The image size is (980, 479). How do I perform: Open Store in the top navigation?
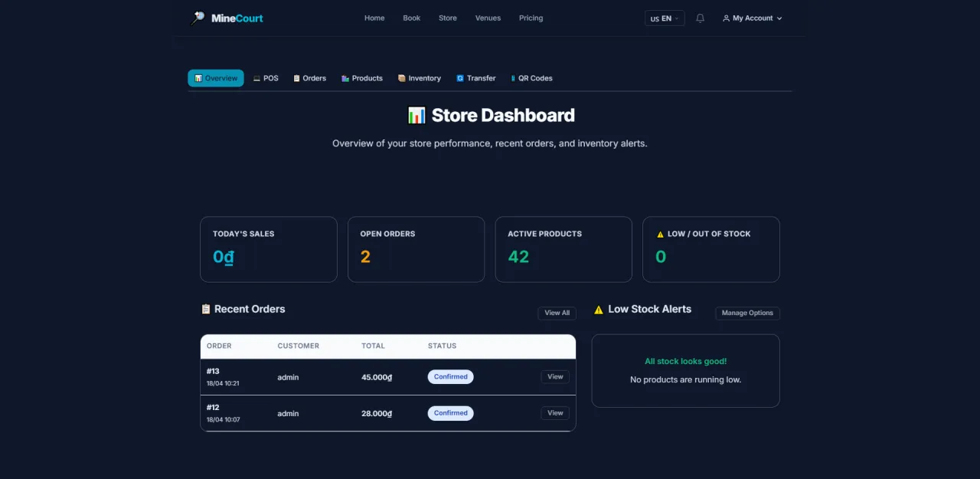tap(448, 18)
